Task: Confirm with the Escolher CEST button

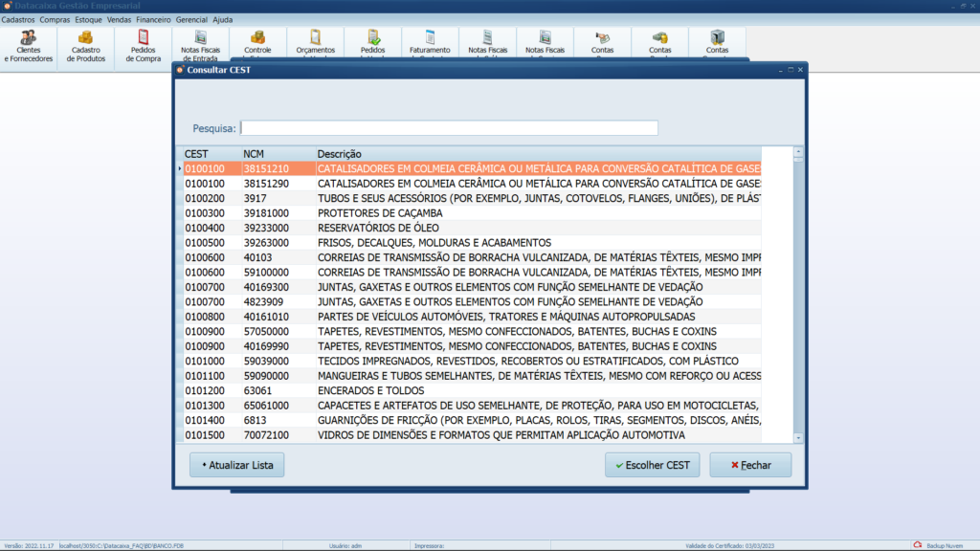Action: pyautogui.click(x=653, y=465)
